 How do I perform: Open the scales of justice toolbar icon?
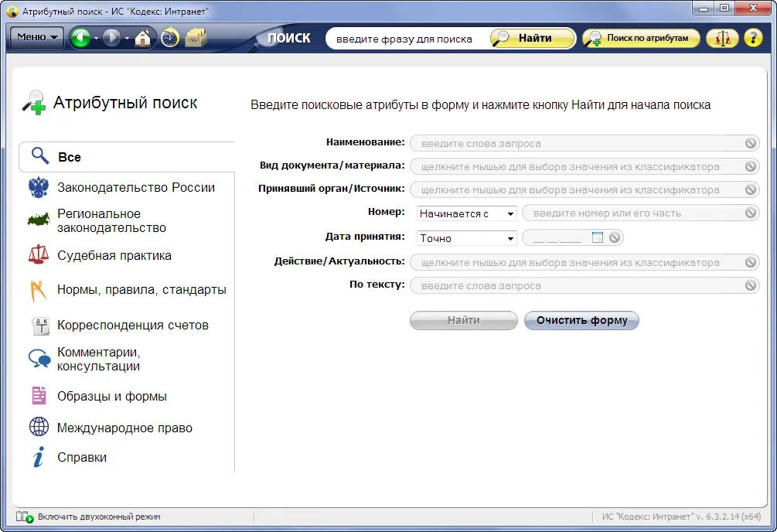(x=722, y=38)
